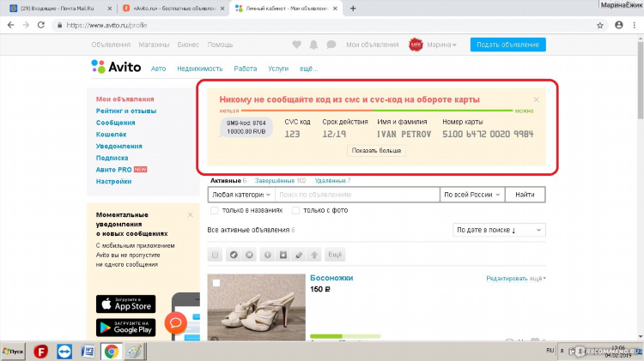The image size is (644, 361).
Task: Bookmark this page with star icon
Action: point(599,26)
